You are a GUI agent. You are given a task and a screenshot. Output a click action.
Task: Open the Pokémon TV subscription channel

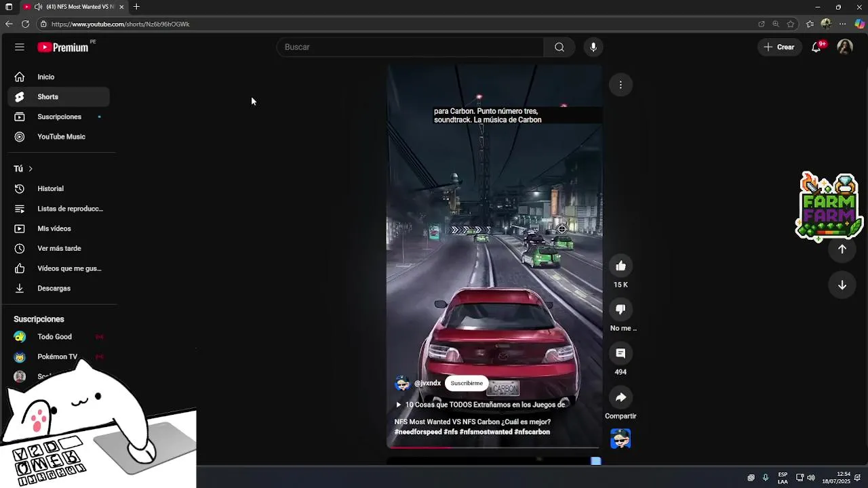click(x=59, y=357)
